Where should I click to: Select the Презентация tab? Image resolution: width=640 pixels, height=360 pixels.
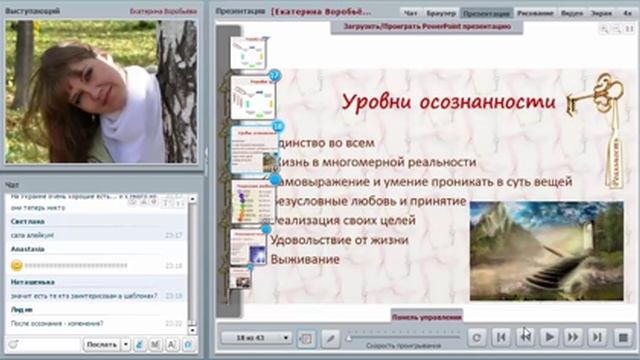tap(487, 13)
